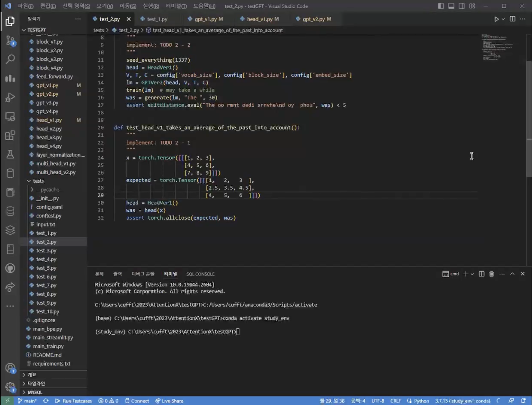532x405 pixels.
Task: Open the 터미널(T) menu
Action: click(176, 6)
